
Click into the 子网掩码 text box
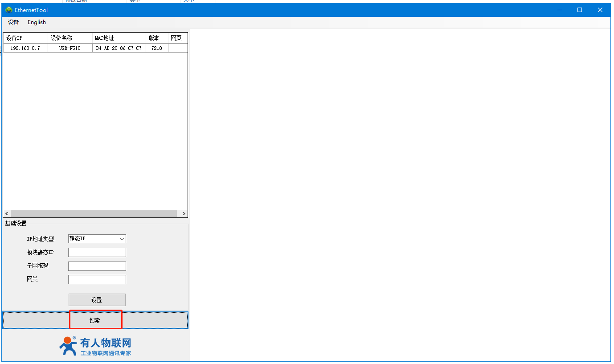pos(97,266)
